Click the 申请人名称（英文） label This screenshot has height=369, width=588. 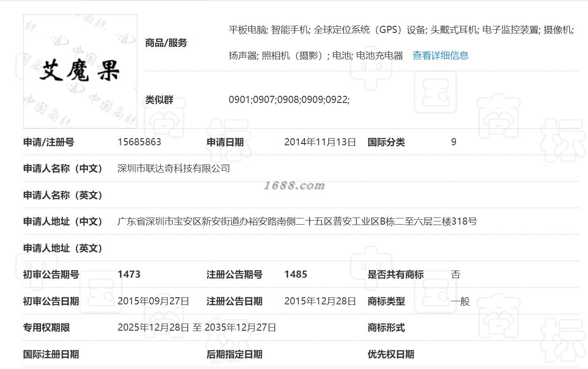click(63, 195)
